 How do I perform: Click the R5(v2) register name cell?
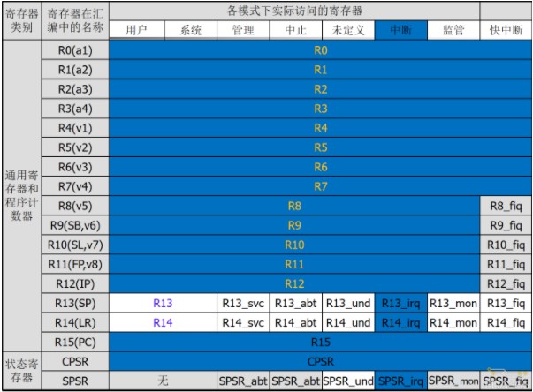[x=75, y=147]
